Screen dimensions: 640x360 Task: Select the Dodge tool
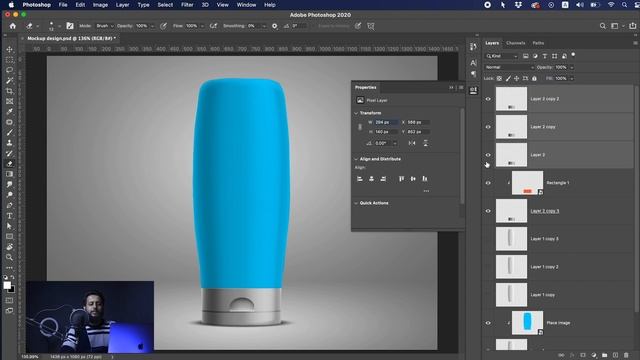pos(9,195)
